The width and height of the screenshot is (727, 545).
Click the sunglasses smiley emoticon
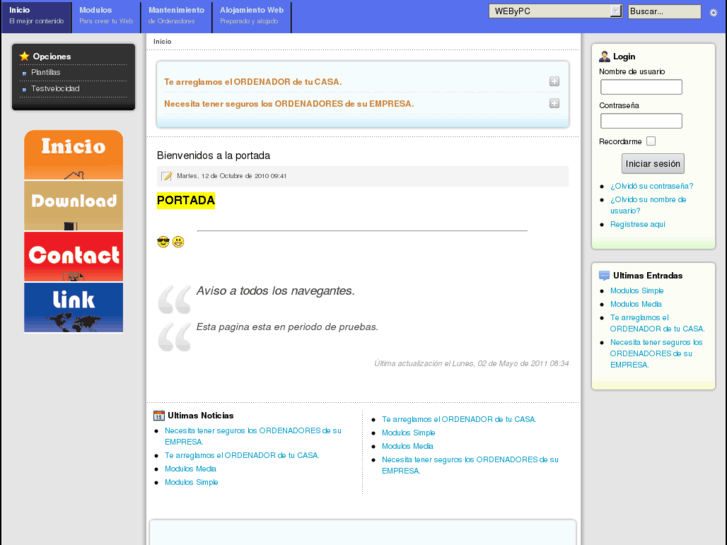pyautogui.click(x=163, y=242)
